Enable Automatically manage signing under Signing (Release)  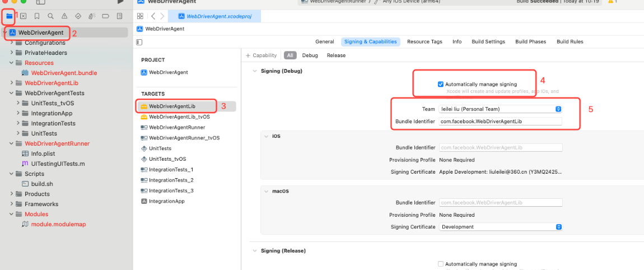[441, 264]
